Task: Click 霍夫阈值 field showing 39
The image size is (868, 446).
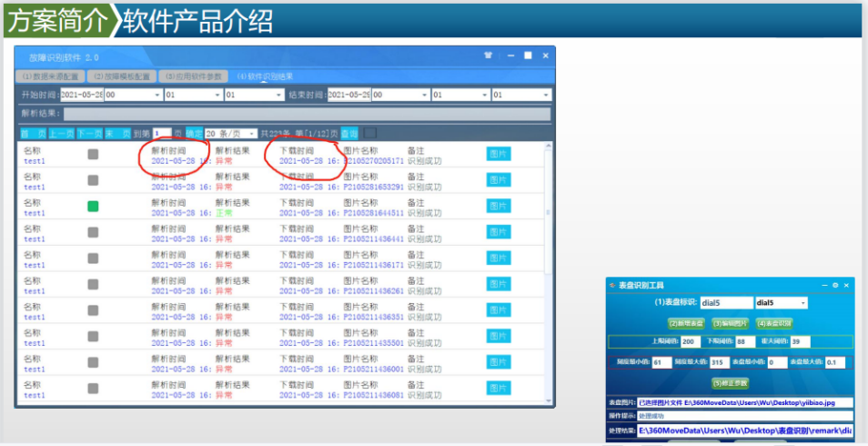Action: pos(800,342)
